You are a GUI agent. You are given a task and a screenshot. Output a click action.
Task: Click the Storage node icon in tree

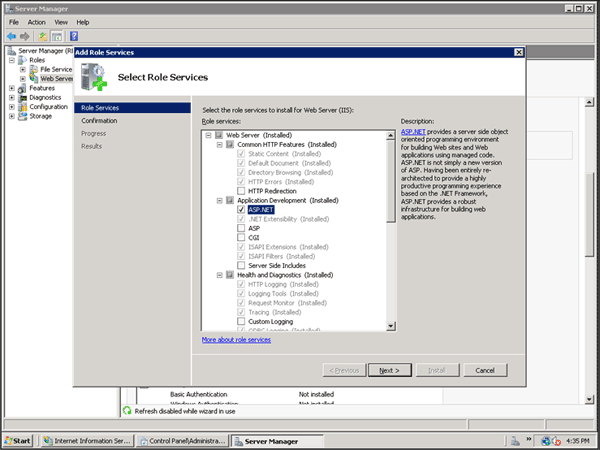pos(23,116)
